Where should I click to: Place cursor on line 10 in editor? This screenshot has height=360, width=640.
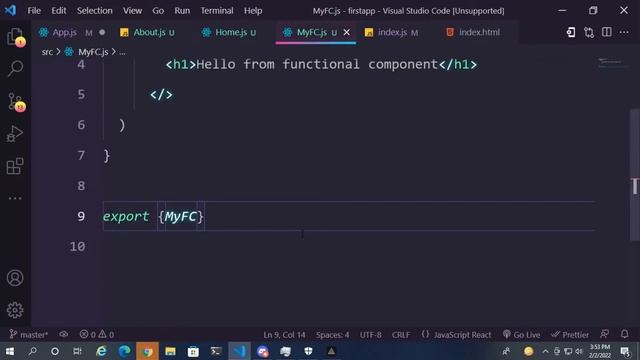[x=349, y=247]
